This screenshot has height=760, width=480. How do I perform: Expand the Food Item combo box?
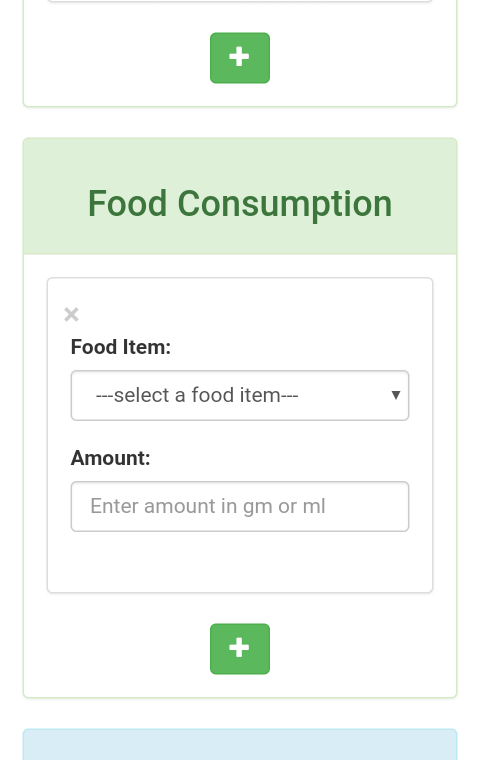pyautogui.click(x=240, y=396)
